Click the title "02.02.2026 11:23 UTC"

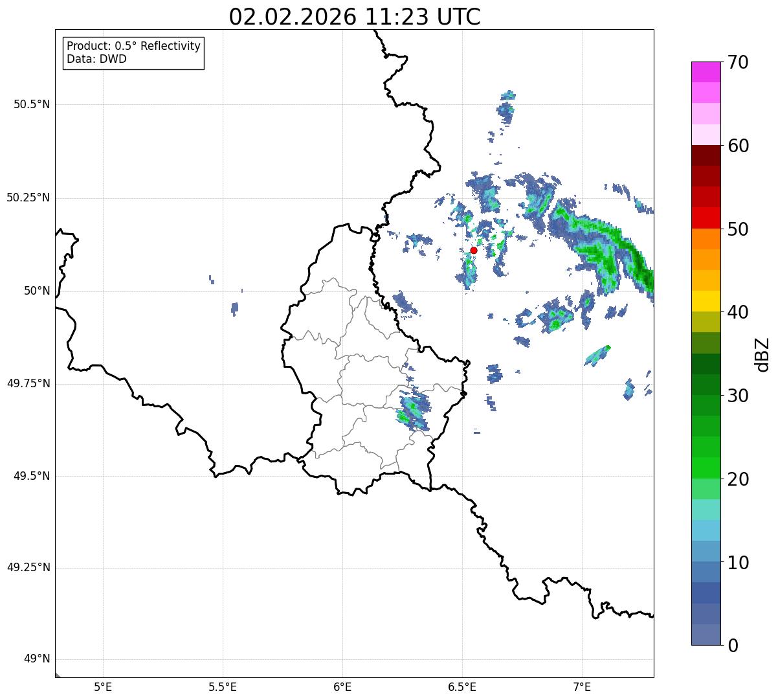[355, 17]
